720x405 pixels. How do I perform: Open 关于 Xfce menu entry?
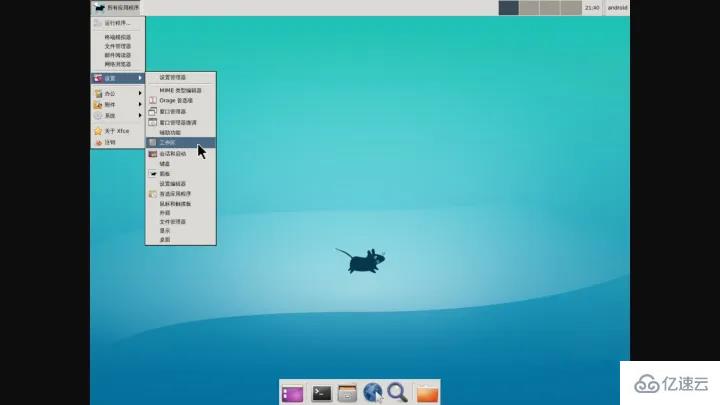(x=117, y=131)
